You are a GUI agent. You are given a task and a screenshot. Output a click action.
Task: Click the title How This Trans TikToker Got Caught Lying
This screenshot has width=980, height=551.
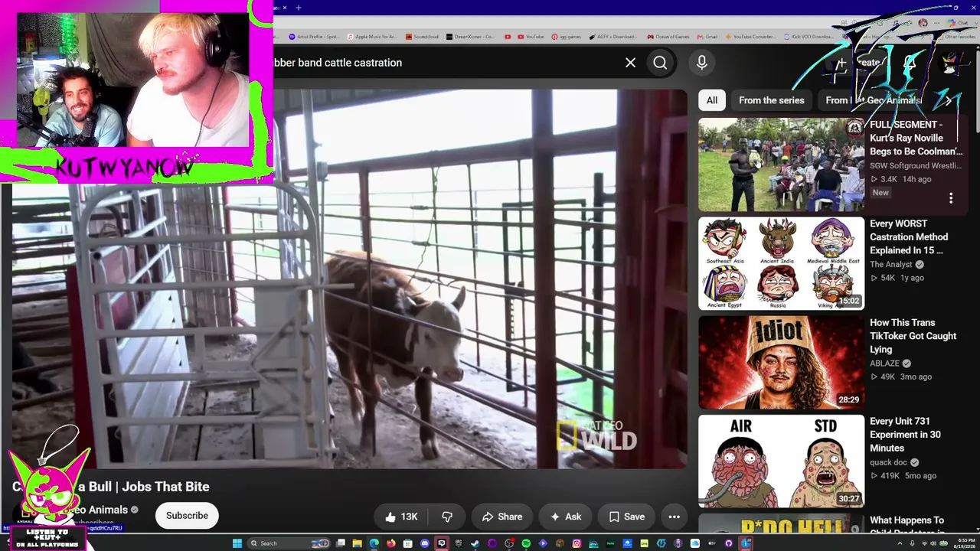pyautogui.click(x=913, y=336)
